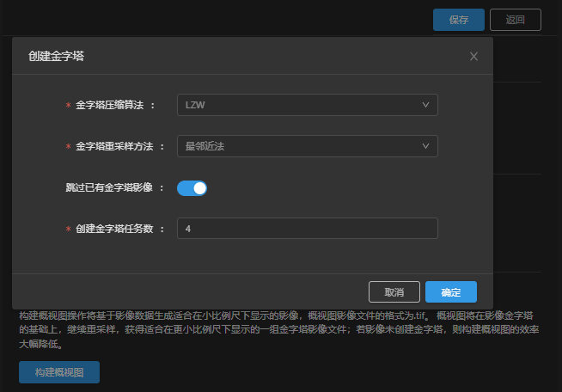The image size is (562, 392).
Task: Click the chevron arrow beside 最邻近法
Action: (426, 146)
